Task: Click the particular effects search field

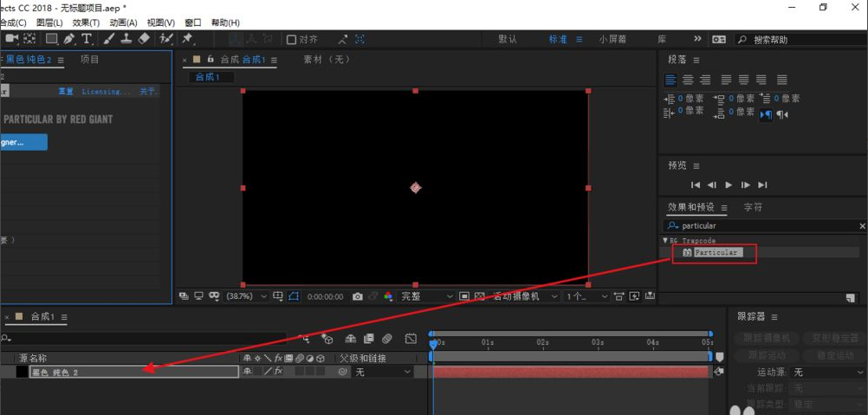Action: pyautogui.click(x=762, y=225)
